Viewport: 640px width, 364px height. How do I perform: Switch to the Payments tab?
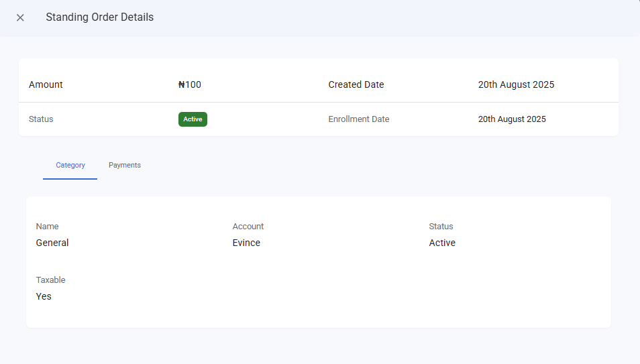(125, 165)
